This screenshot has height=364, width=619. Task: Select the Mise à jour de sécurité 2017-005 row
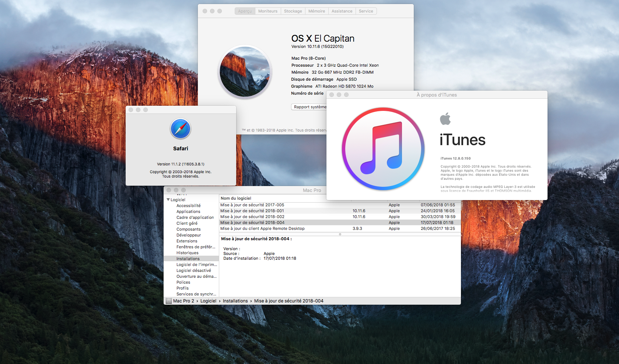(340, 205)
